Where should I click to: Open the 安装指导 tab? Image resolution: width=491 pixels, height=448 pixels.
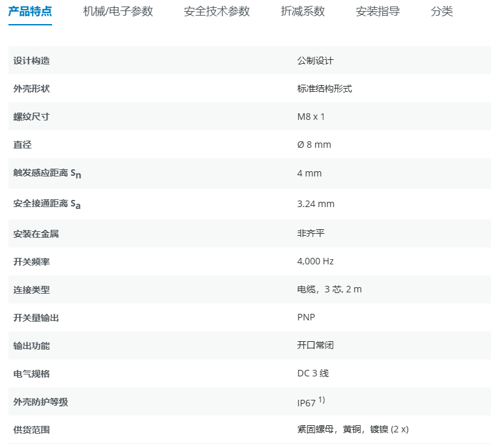pos(378,12)
